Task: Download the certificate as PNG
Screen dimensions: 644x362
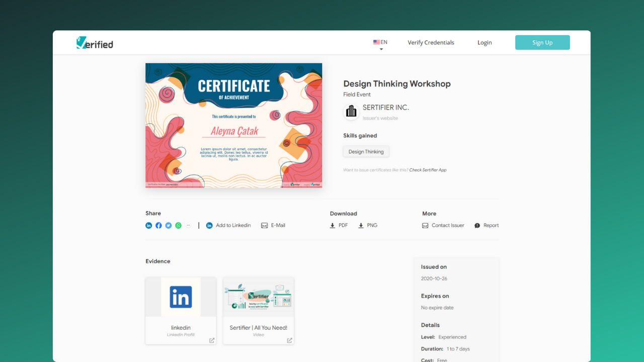Action: 367,226
